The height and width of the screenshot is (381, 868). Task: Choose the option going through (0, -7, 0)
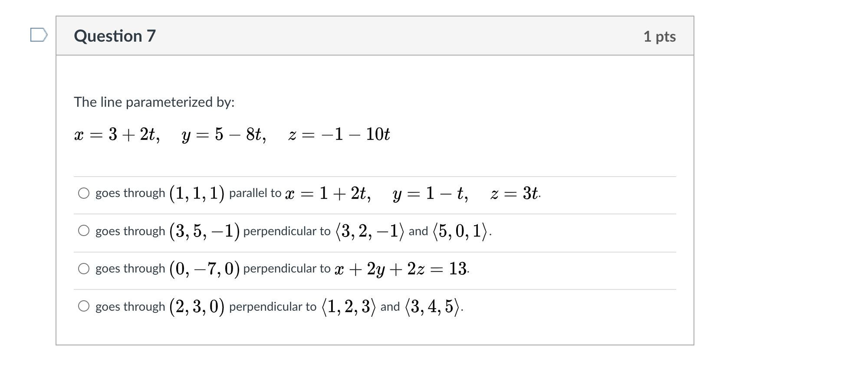(x=84, y=269)
